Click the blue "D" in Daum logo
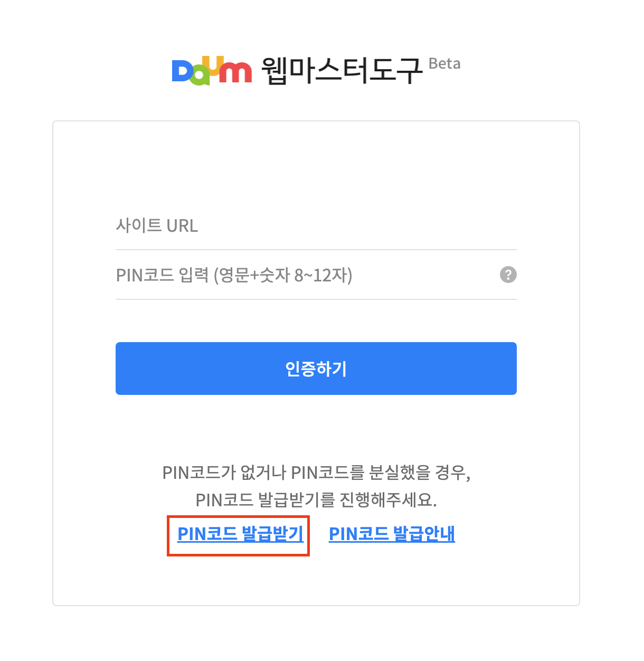Viewport: 644px width, 661px height. [182, 72]
